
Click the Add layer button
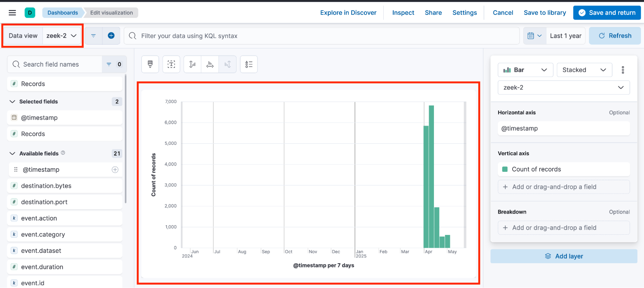563,256
